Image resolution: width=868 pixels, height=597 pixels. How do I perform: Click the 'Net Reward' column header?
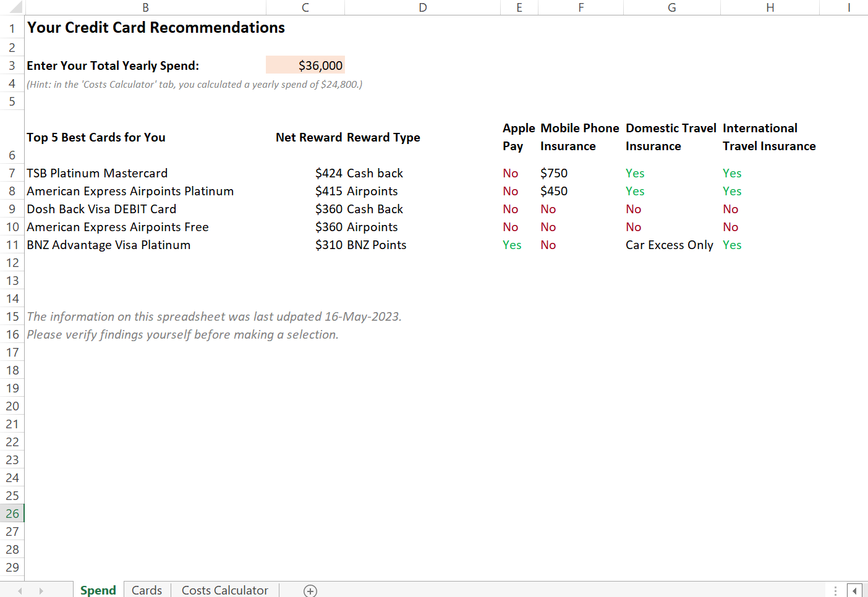point(308,137)
